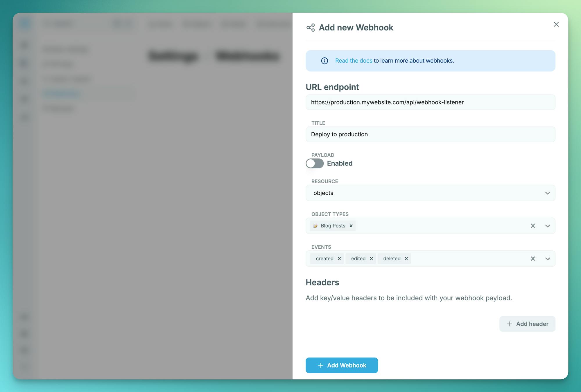
Task: Open the Read the docs link
Action: pyautogui.click(x=354, y=61)
